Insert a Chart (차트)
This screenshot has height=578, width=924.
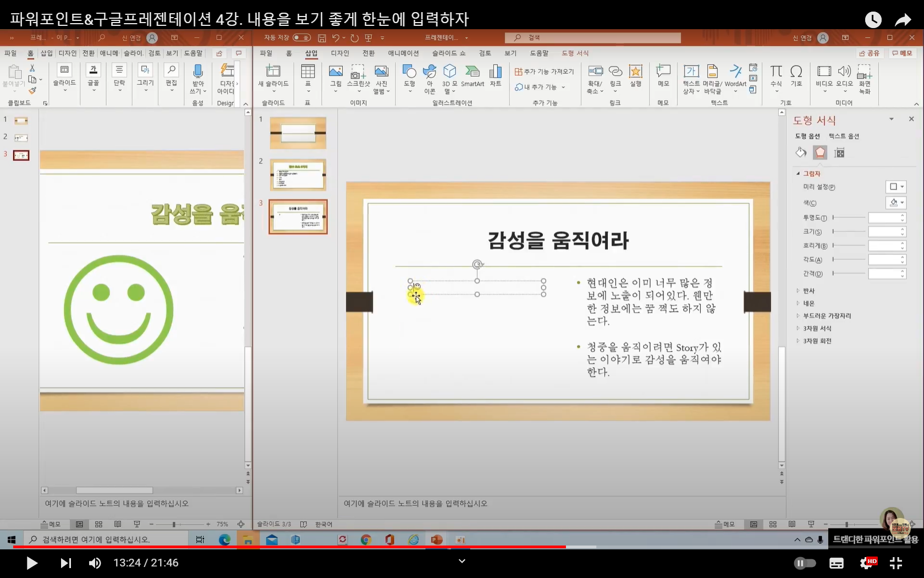(x=496, y=77)
